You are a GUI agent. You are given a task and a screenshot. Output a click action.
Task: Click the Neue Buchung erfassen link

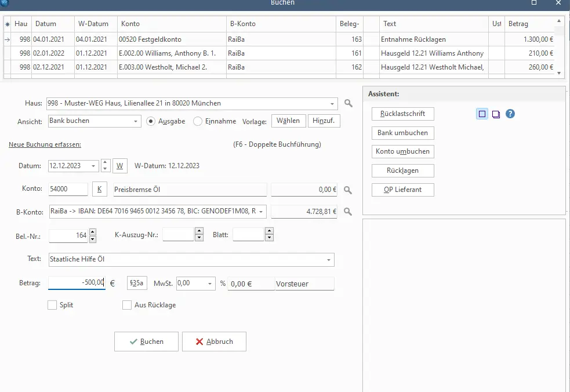45,144
